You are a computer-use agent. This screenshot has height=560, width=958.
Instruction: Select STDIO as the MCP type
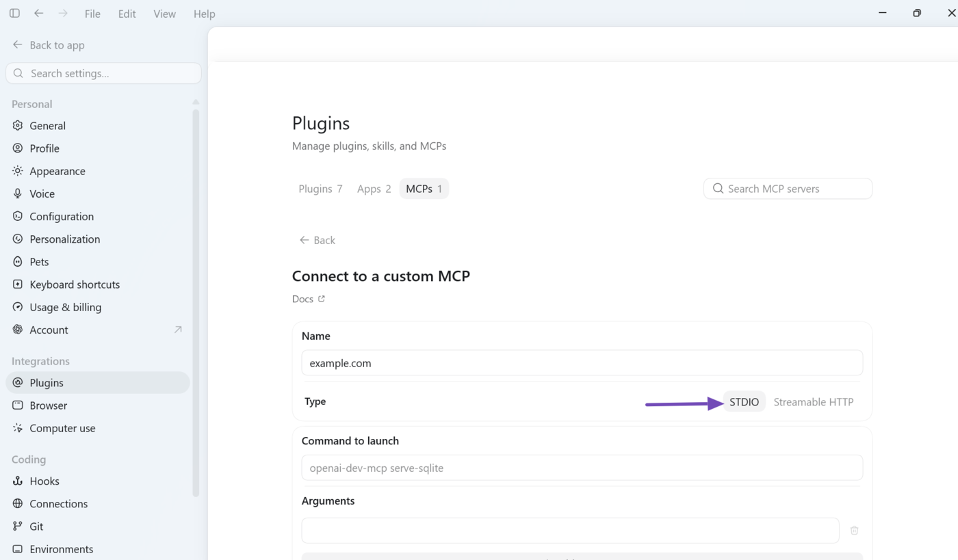pyautogui.click(x=744, y=402)
